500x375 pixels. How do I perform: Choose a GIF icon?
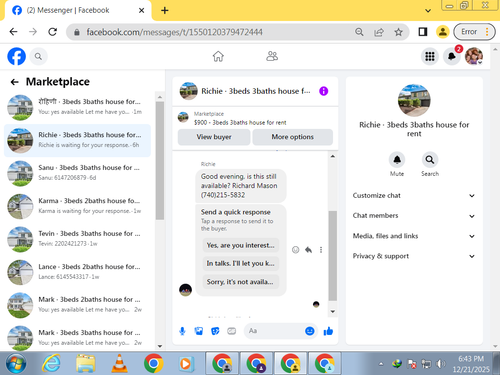coord(231,331)
